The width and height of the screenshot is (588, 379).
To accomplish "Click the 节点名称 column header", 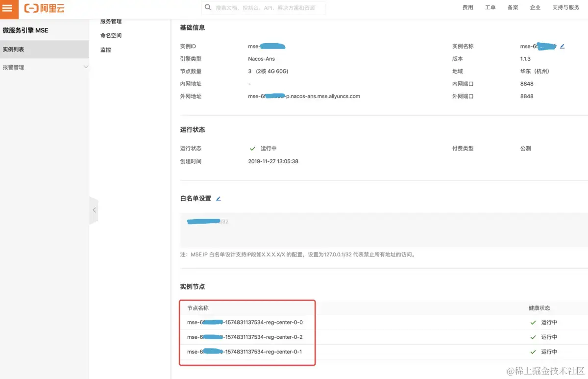I will point(198,308).
